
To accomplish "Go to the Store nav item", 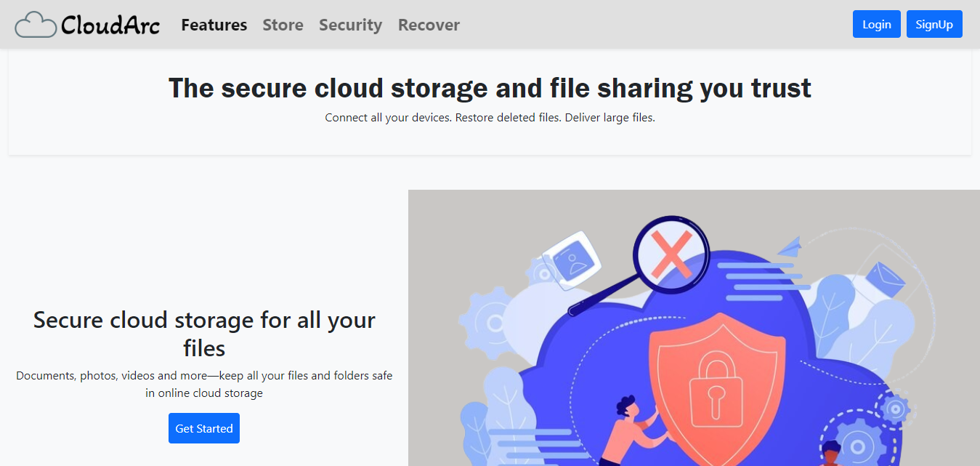I will pyautogui.click(x=283, y=25).
